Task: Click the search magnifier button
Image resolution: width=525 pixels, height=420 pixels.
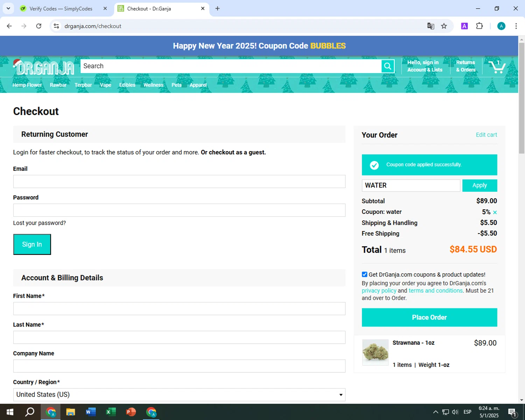Action: tap(388, 66)
